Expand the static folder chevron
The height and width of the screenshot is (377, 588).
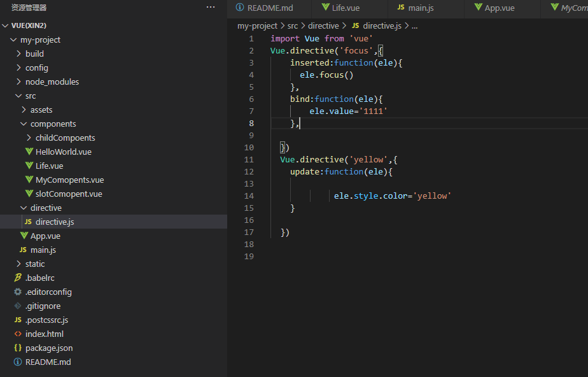18,264
